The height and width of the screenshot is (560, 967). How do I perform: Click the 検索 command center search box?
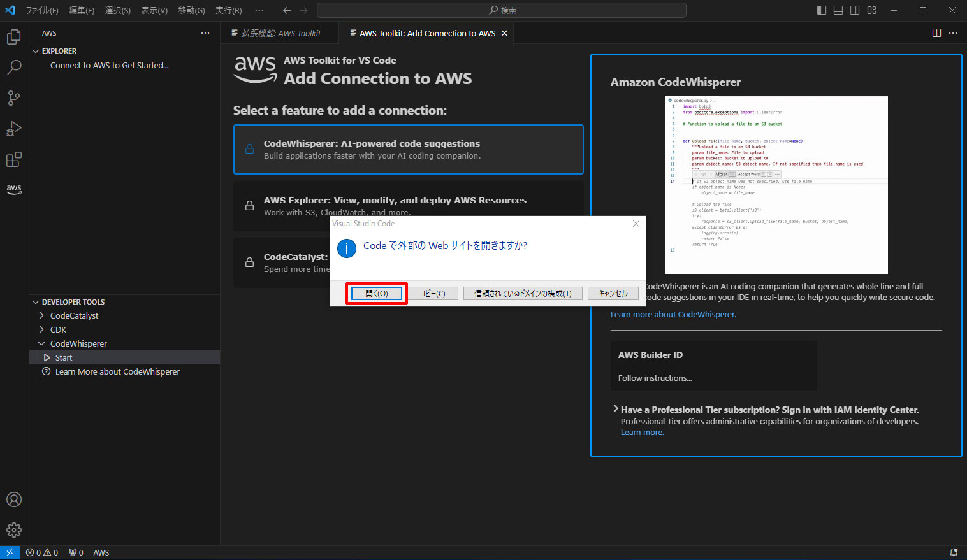[x=501, y=10]
